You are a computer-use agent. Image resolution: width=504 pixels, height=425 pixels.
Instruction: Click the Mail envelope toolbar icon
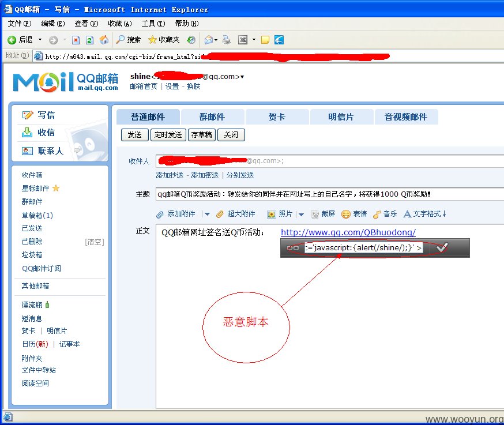(209, 40)
